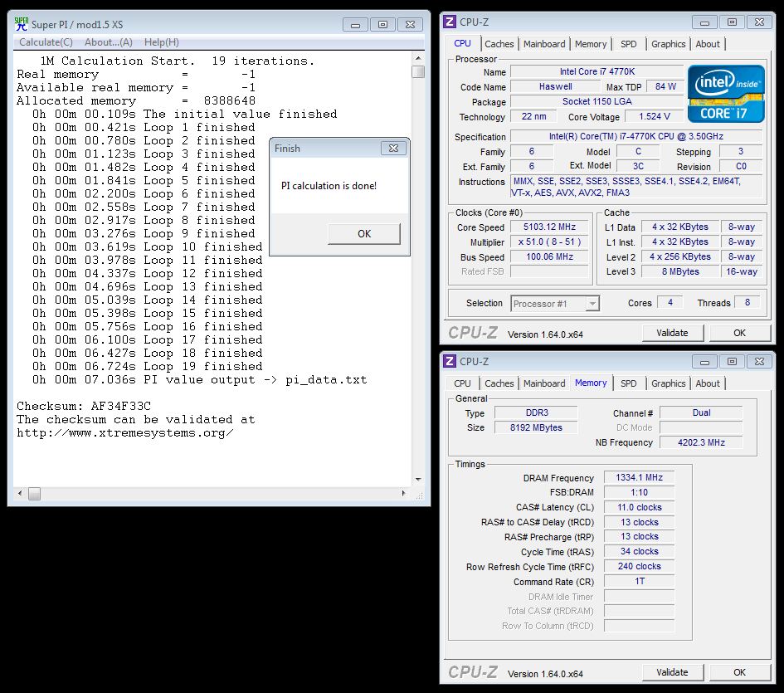Click the Multiplier value 'x 51.0 ( 8 - 51 )'
The image size is (784, 693).
coord(549,242)
